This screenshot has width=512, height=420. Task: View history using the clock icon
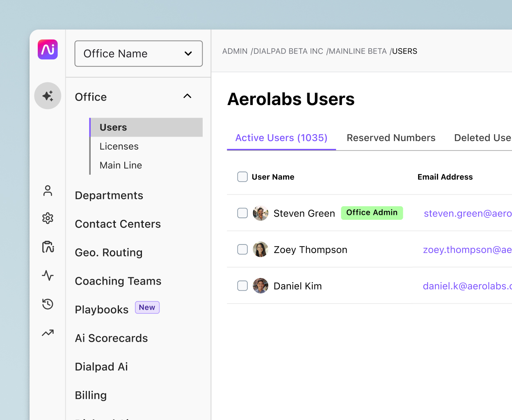[x=48, y=304]
